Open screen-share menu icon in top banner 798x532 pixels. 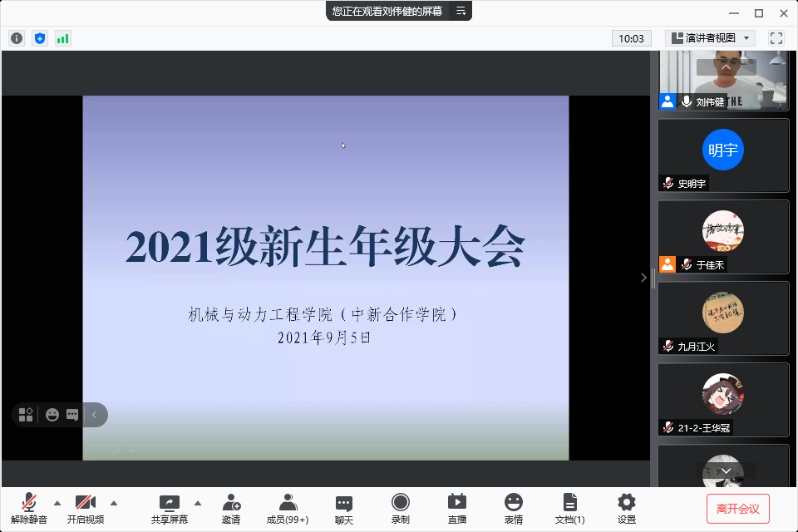(461, 11)
